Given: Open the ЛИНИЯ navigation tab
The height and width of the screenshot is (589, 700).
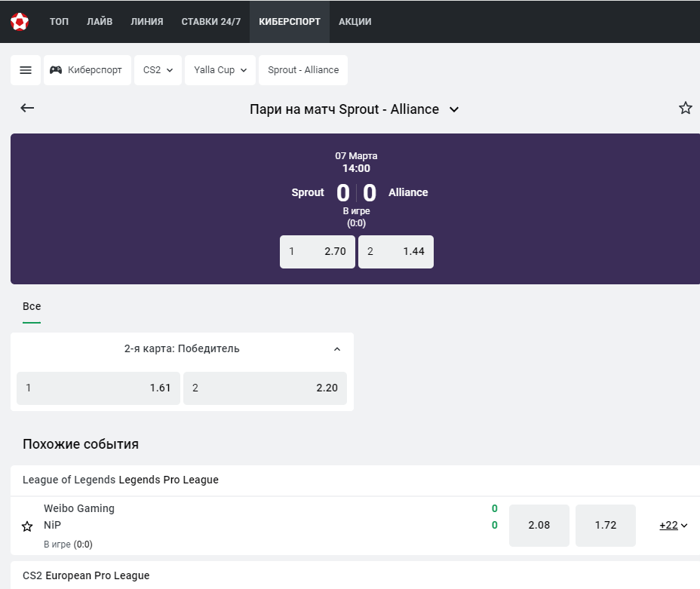Looking at the screenshot, I should (147, 21).
